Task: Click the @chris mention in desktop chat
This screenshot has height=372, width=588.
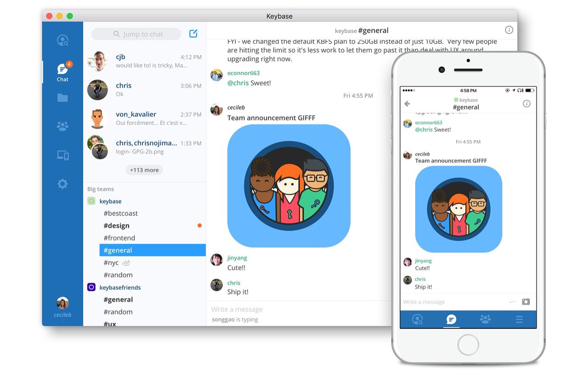Action: point(238,83)
